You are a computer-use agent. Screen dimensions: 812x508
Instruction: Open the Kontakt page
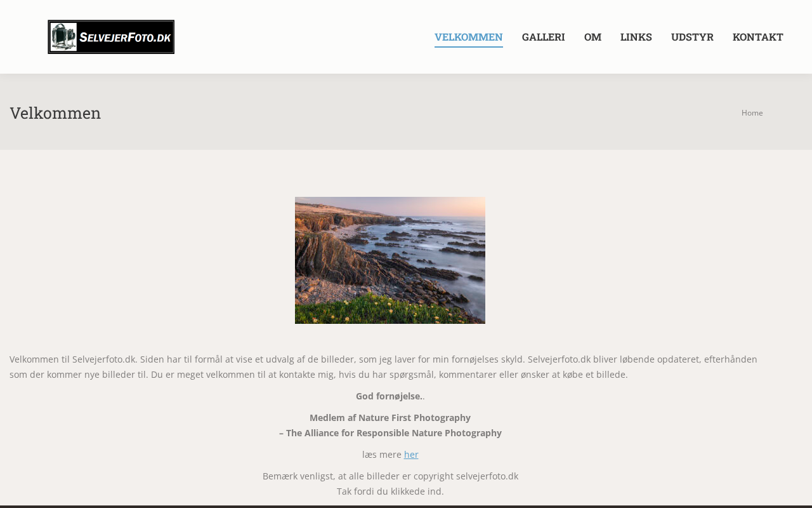point(757,37)
